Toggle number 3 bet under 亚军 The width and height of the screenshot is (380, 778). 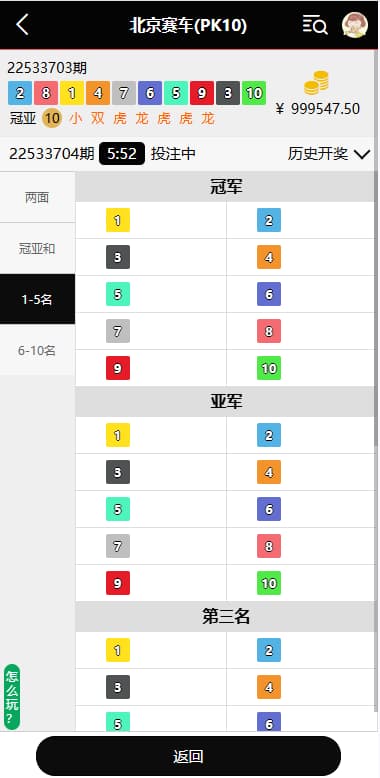pos(118,472)
